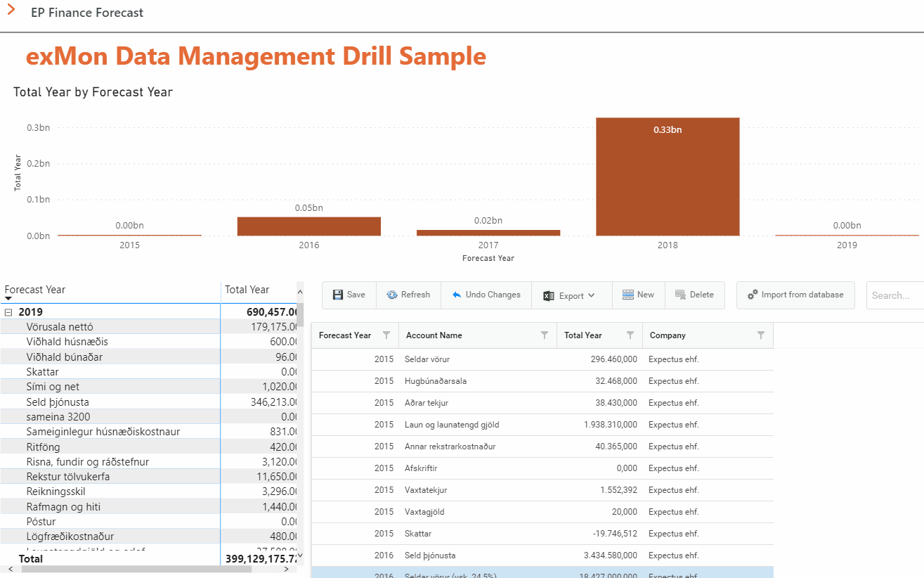The height and width of the screenshot is (578, 924).
Task: Select the 2018 bar in the chart
Action: coord(668,176)
